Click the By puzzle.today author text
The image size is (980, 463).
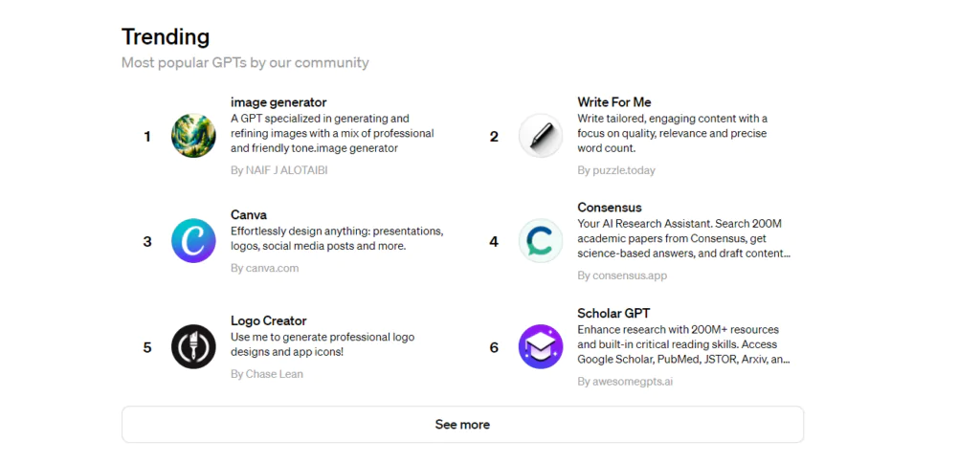[x=616, y=170]
